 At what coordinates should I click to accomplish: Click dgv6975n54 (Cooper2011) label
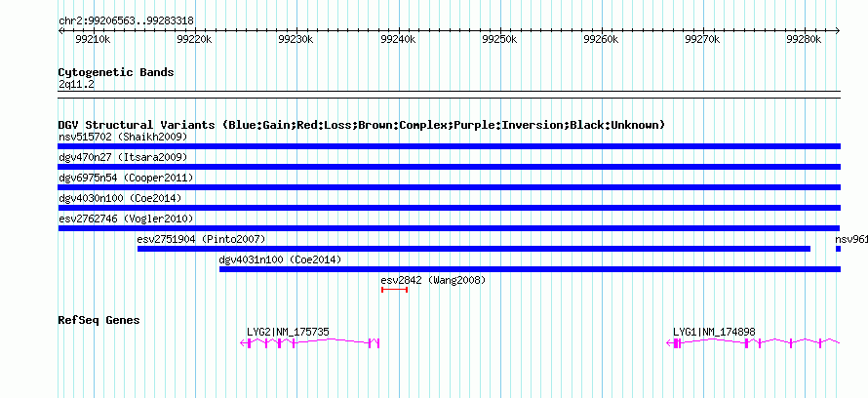(x=126, y=178)
